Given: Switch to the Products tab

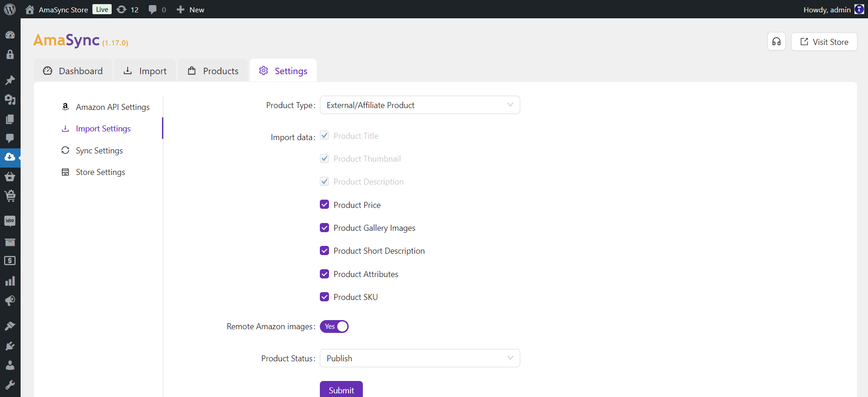Looking at the screenshot, I should coord(213,71).
